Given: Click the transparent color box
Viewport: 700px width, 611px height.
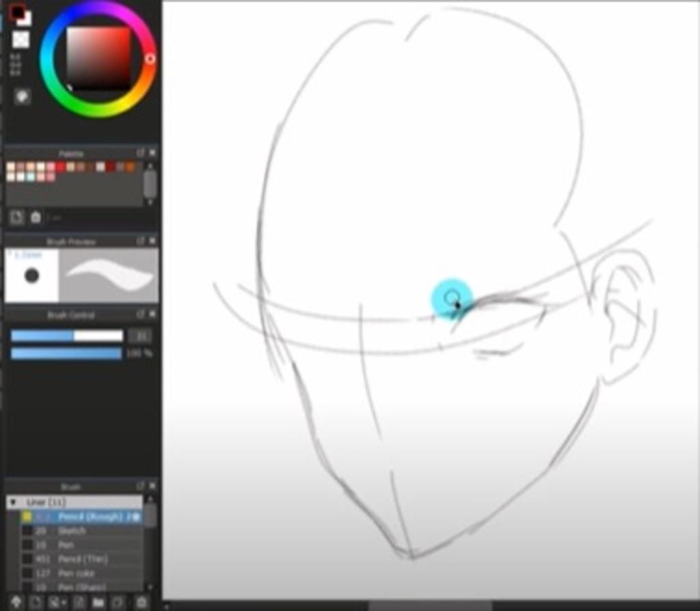Looking at the screenshot, I should coord(21,39).
